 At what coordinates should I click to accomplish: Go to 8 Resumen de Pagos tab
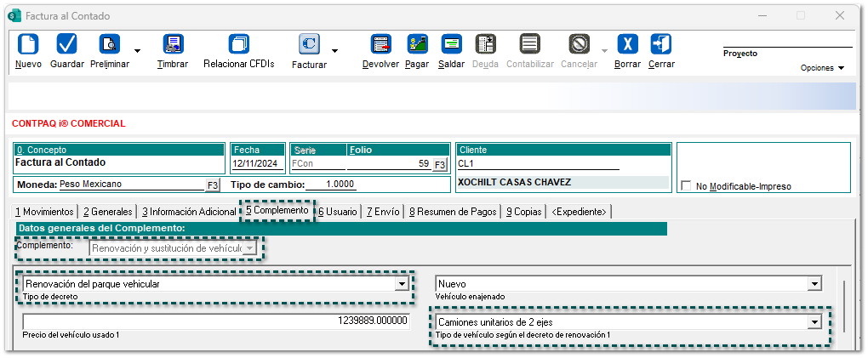pos(454,212)
